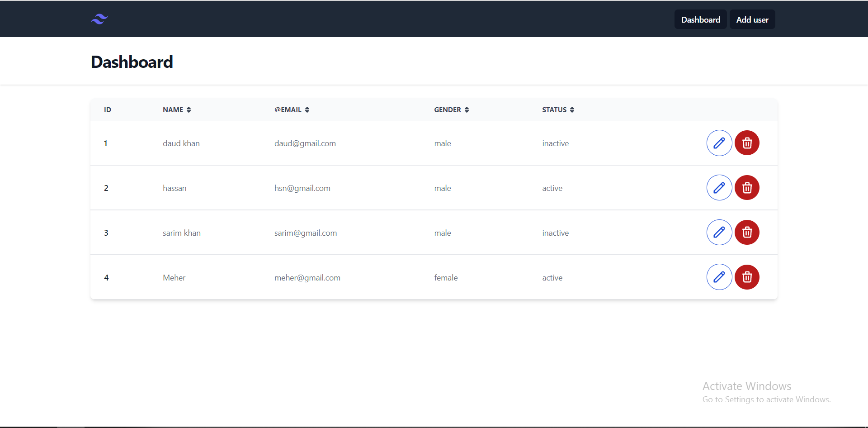This screenshot has height=428, width=868.
Task: Click the Dashboard page heading
Action: click(x=132, y=62)
